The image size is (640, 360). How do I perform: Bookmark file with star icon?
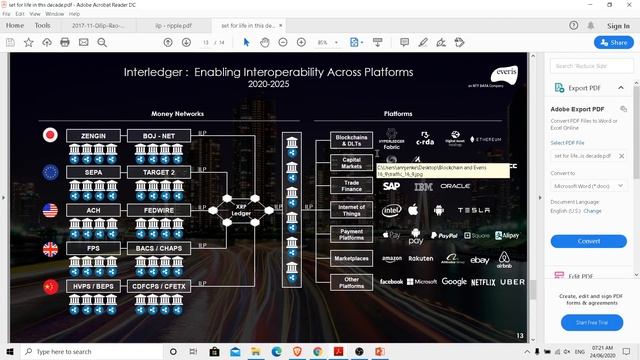point(29,42)
